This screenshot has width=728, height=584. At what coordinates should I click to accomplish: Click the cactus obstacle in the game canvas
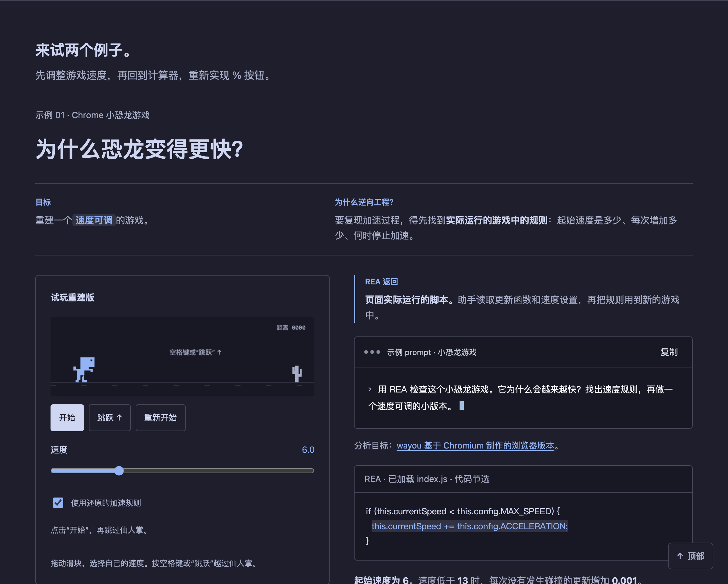click(297, 374)
